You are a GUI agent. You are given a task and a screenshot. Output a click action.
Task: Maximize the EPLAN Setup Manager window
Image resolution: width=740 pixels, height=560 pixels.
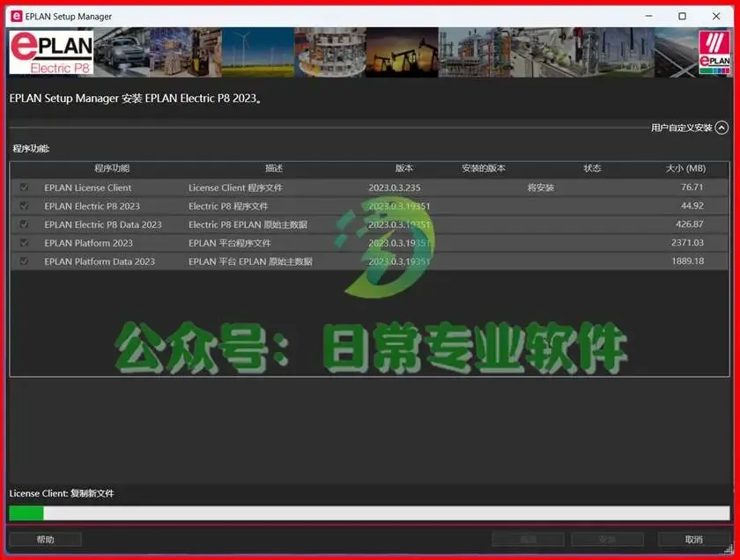(x=682, y=16)
